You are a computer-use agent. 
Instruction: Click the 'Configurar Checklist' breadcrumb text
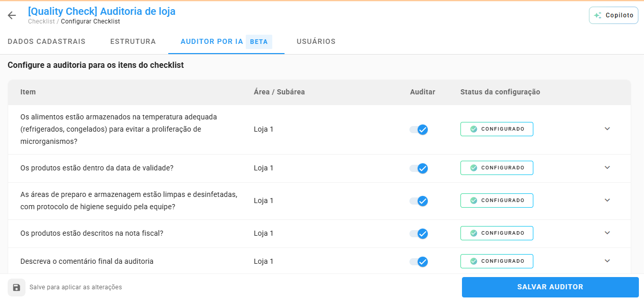point(90,21)
